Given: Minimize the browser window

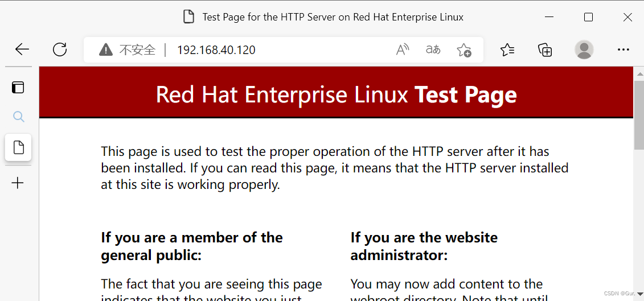Looking at the screenshot, I should click(549, 17).
